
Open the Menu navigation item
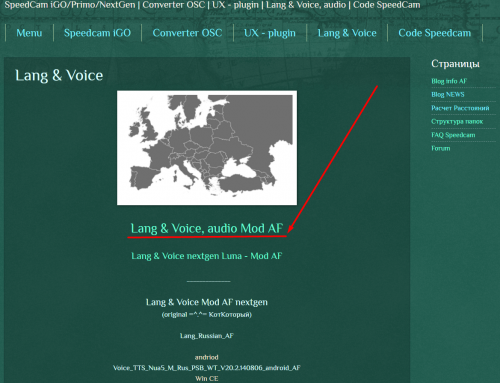pyautogui.click(x=29, y=33)
